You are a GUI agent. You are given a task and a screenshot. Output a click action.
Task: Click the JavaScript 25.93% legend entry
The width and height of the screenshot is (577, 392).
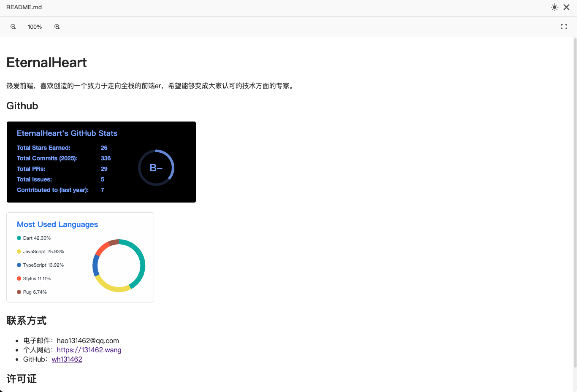pos(41,251)
